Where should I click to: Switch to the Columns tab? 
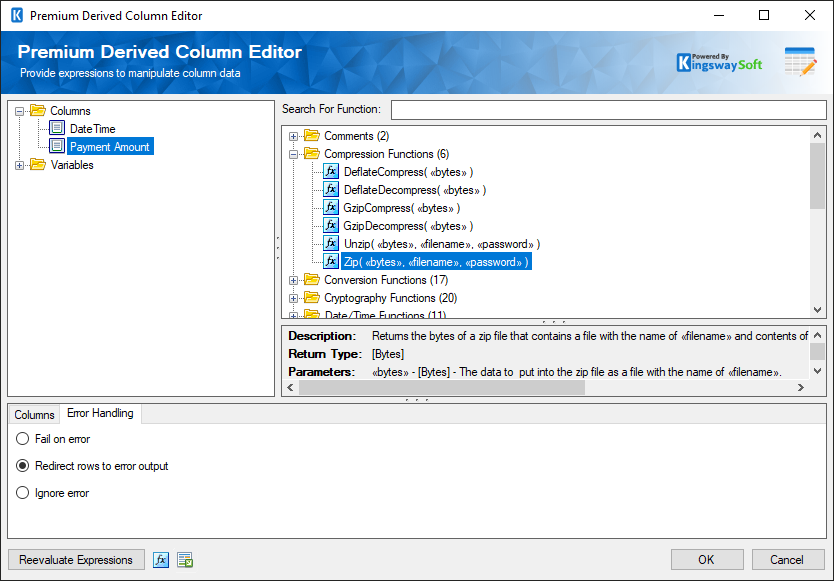pos(34,414)
